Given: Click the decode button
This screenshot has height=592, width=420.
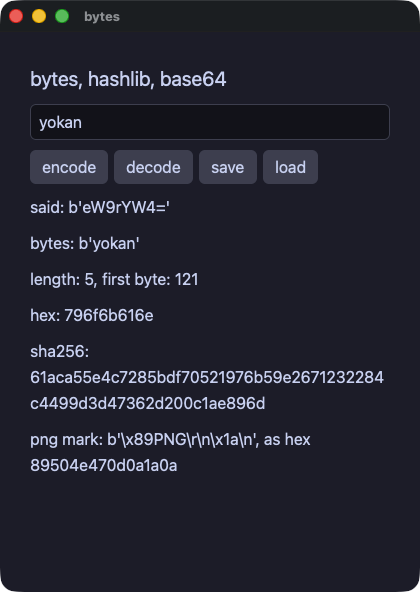Looking at the screenshot, I should point(153,167).
